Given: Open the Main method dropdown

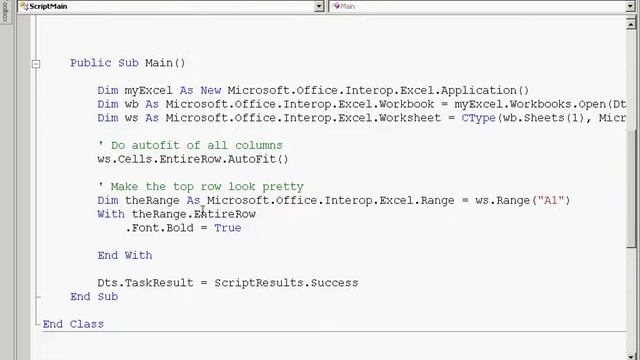Looking at the screenshot, I should [630, 6].
